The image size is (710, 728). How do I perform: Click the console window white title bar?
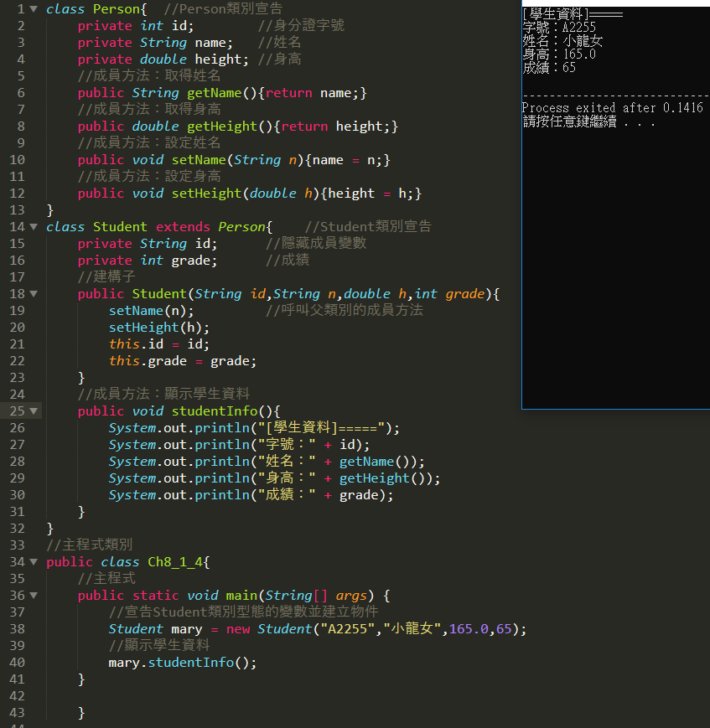point(615,3)
